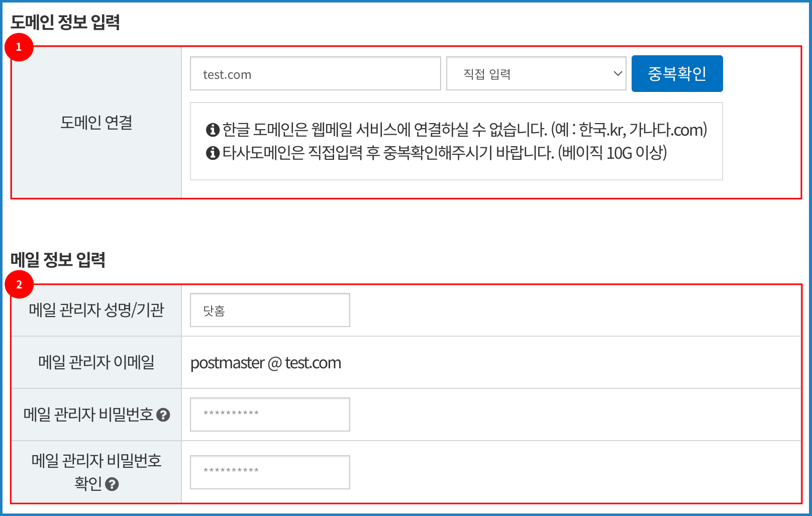Click the 메일 관리자 성명/기관 label
Image resolution: width=812 pixels, height=516 pixels.
tap(96, 310)
